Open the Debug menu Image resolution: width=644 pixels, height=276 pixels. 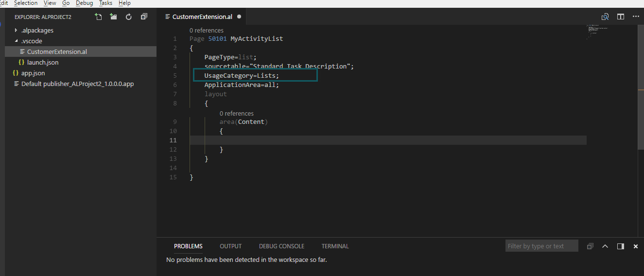pyautogui.click(x=84, y=3)
